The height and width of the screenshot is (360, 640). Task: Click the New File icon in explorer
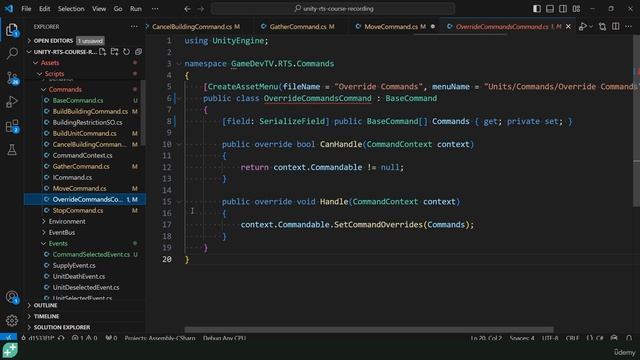[x=102, y=52]
